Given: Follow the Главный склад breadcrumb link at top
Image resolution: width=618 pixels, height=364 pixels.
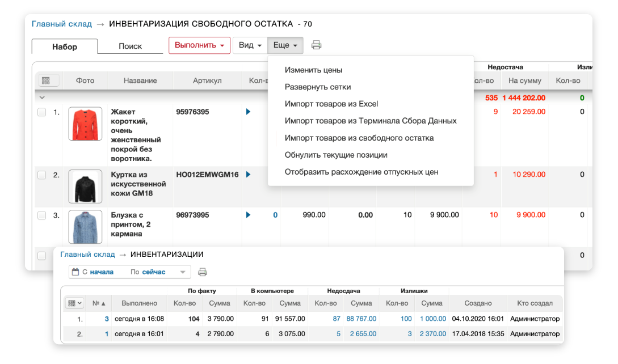Looking at the screenshot, I should click(x=61, y=24).
